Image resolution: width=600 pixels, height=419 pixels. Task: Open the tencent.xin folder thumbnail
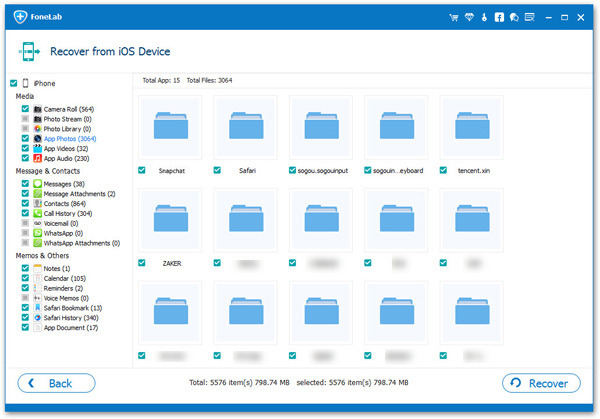click(x=472, y=127)
